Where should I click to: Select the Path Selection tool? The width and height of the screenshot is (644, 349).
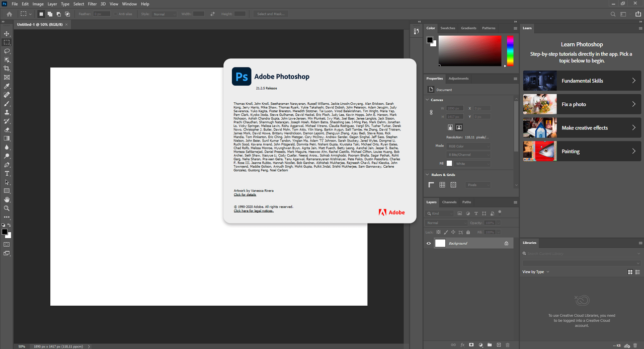[x=7, y=182]
